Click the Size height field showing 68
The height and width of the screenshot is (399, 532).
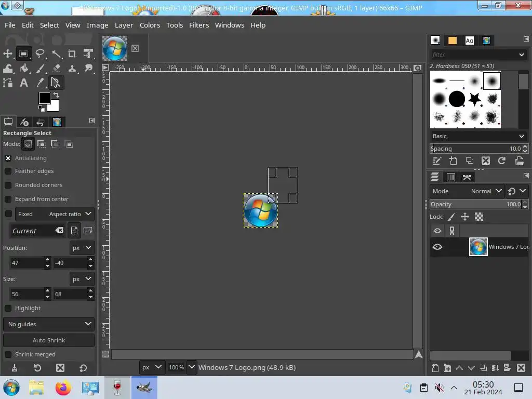pos(70,294)
